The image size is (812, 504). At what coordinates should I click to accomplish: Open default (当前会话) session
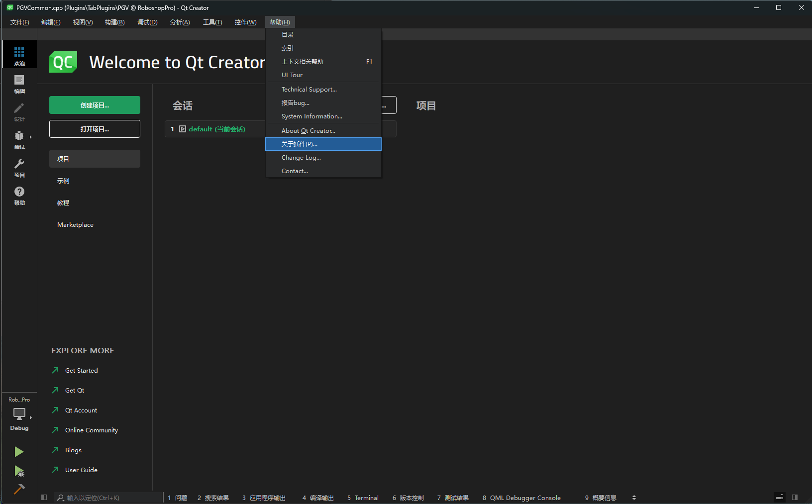[x=217, y=129]
